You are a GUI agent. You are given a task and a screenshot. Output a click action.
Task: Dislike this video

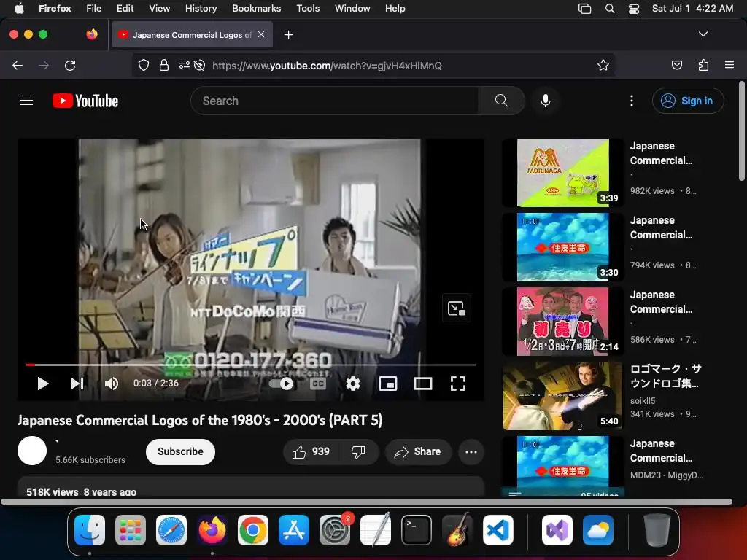point(358,452)
